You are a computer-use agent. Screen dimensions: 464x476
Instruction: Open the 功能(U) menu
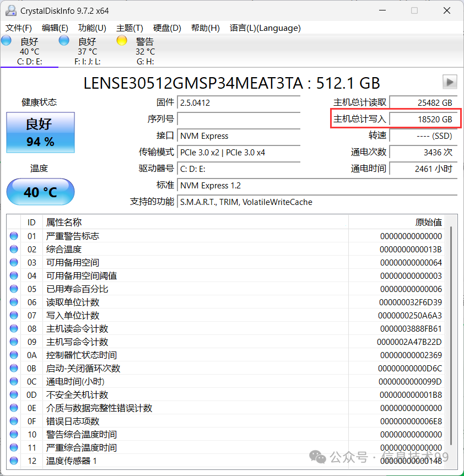point(92,28)
